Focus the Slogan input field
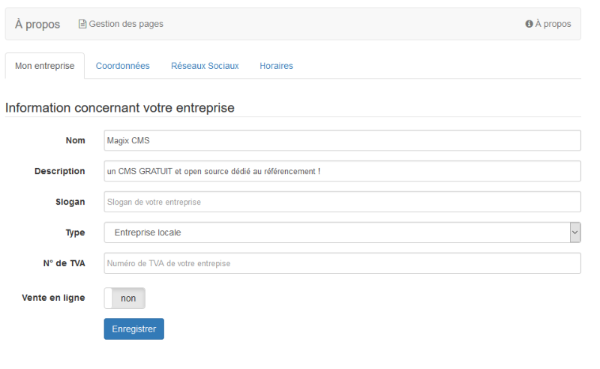This screenshot has width=600, height=369. point(342,202)
